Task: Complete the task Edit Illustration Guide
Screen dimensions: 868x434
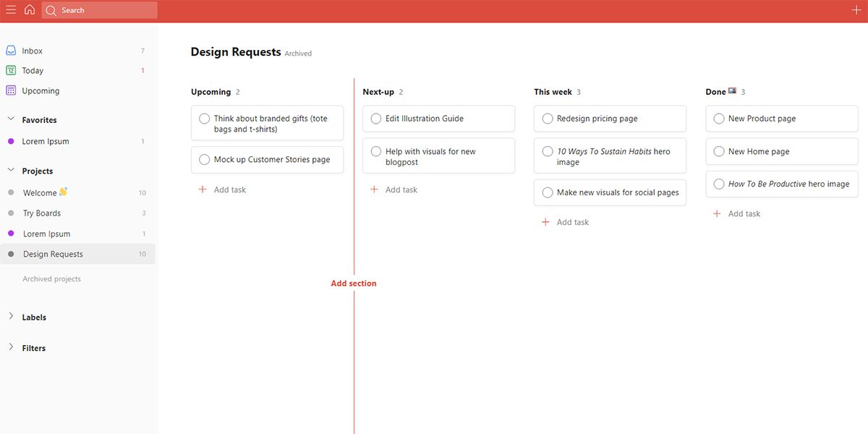Action: tap(376, 118)
